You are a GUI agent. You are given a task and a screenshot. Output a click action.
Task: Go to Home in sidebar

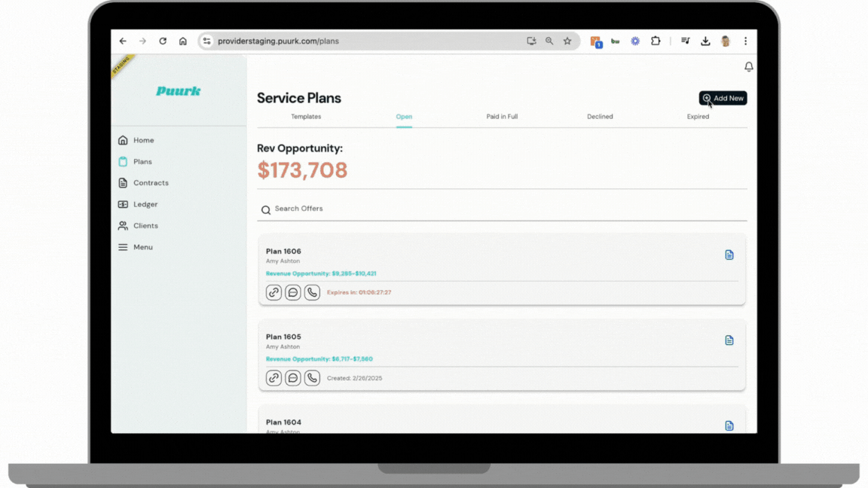point(136,141)
